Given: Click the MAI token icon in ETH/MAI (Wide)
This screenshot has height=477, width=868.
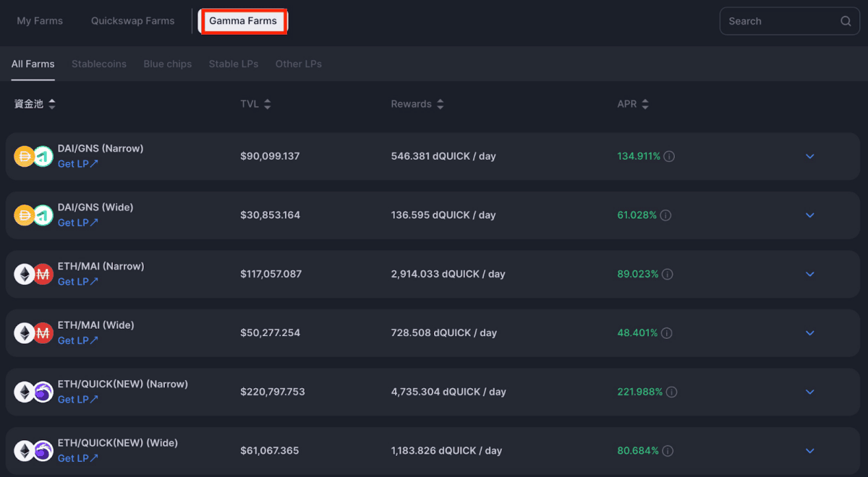Looking at the screenshot, I should (43, 333).
